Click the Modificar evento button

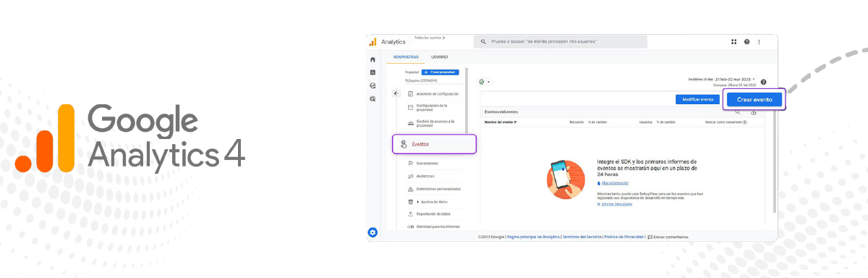coord(698,99)
